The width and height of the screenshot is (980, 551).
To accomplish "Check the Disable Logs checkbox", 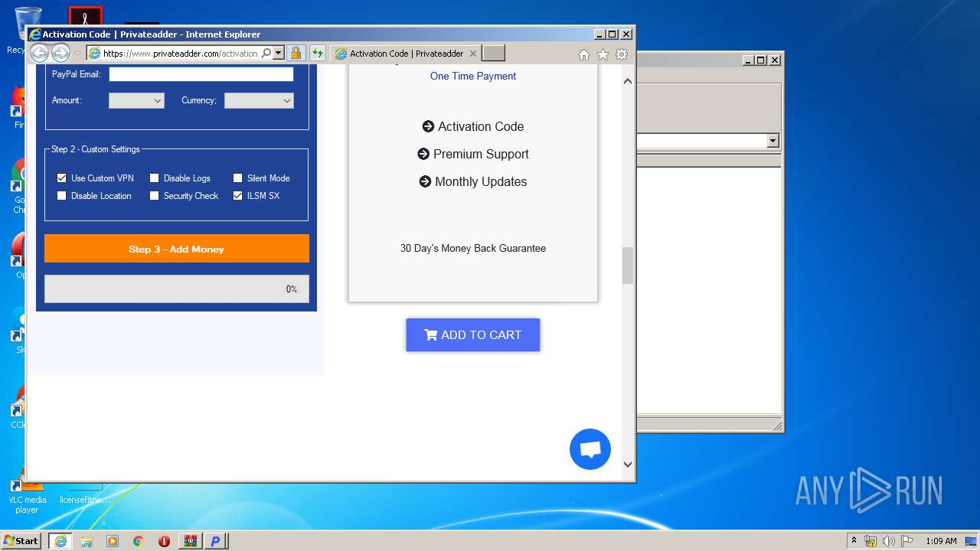I will tap(154, 178).
